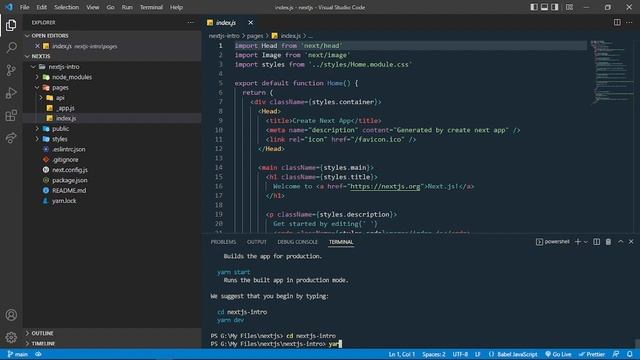Image resolution: width=640 pixels, height=360 pixels.
Task: Expand the Timeline section
Action: click(112, 343)
